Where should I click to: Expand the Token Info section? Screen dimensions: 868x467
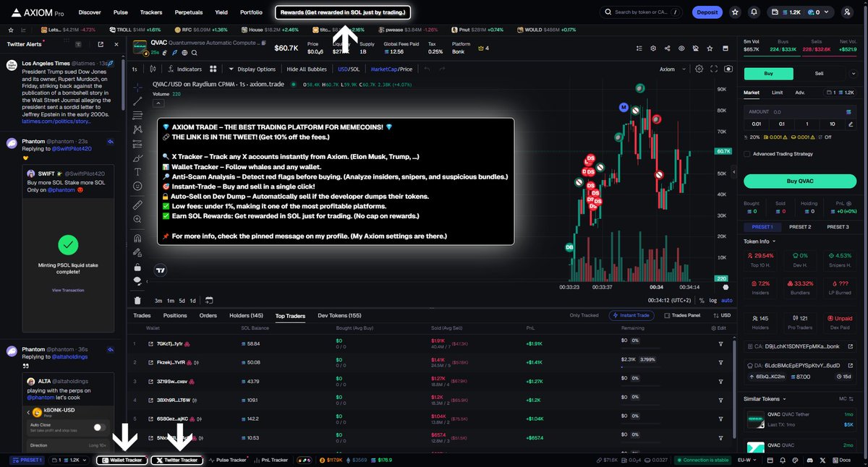759,241
